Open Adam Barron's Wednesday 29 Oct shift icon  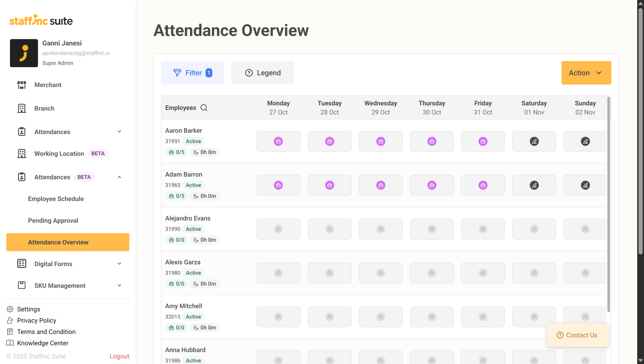tap(381, 185)
